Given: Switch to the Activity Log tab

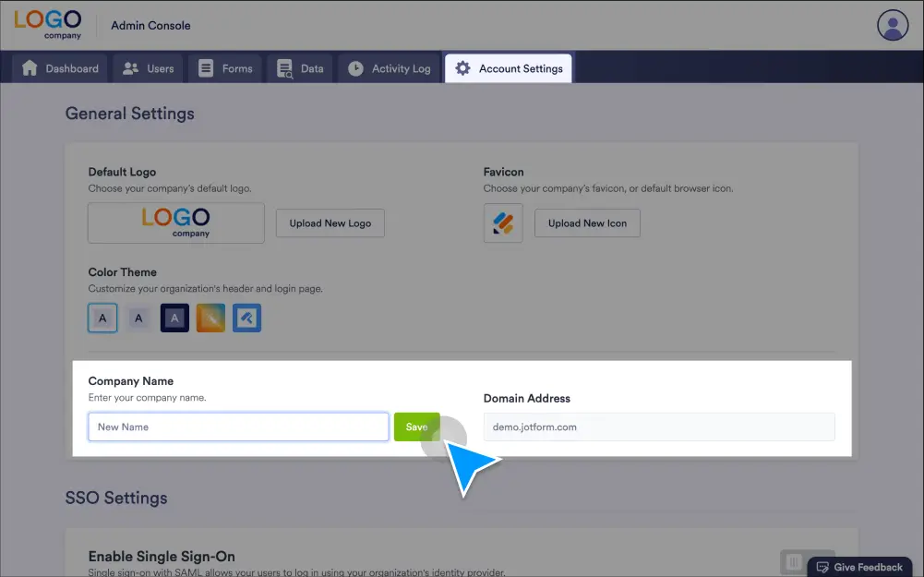Looking at the screenshot, I should click(390, 68).
